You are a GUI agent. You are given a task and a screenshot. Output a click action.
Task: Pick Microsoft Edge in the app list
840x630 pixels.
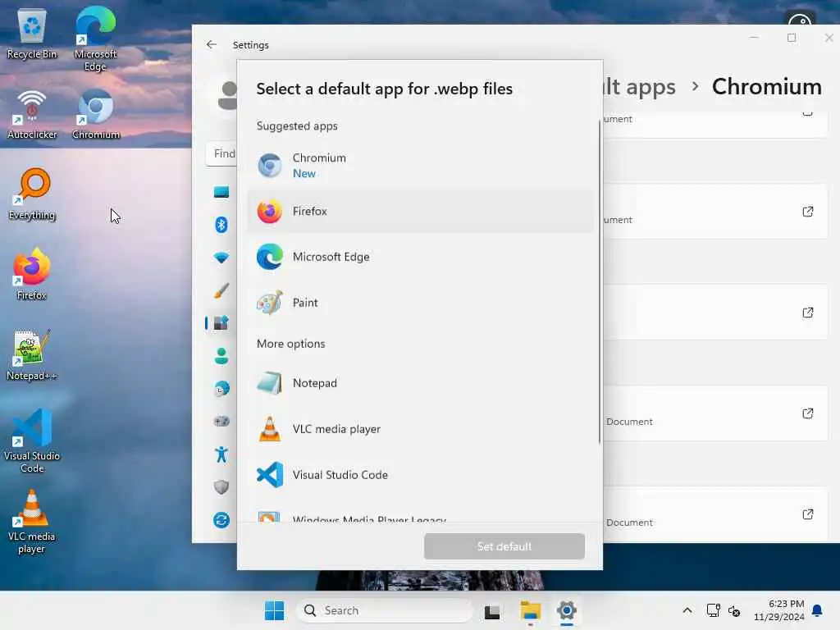click(421, 257)
